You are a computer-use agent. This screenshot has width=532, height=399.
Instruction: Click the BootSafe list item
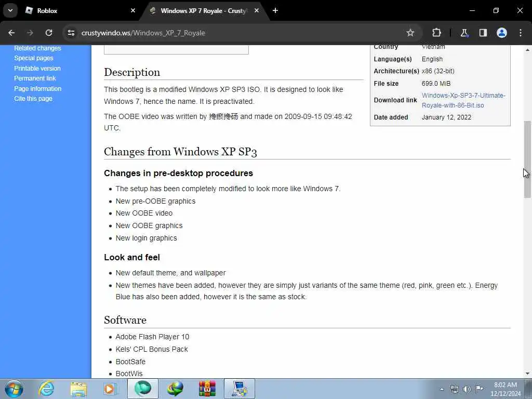pyautogui.click(x=130, y=362)
